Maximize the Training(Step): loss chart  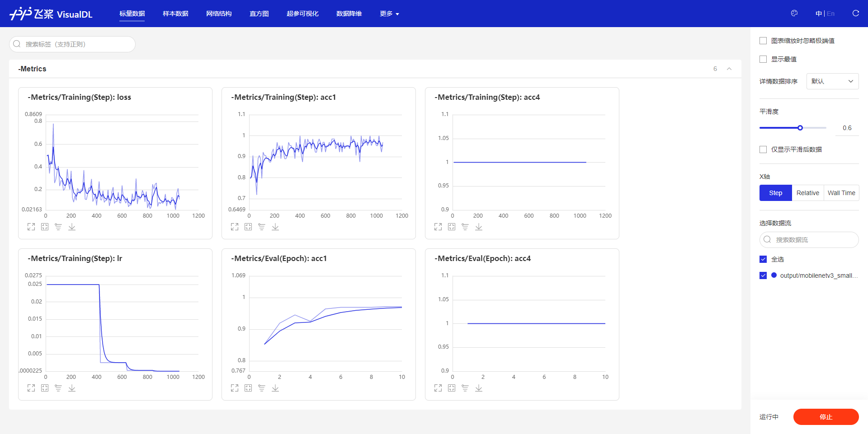click(31, 227)
